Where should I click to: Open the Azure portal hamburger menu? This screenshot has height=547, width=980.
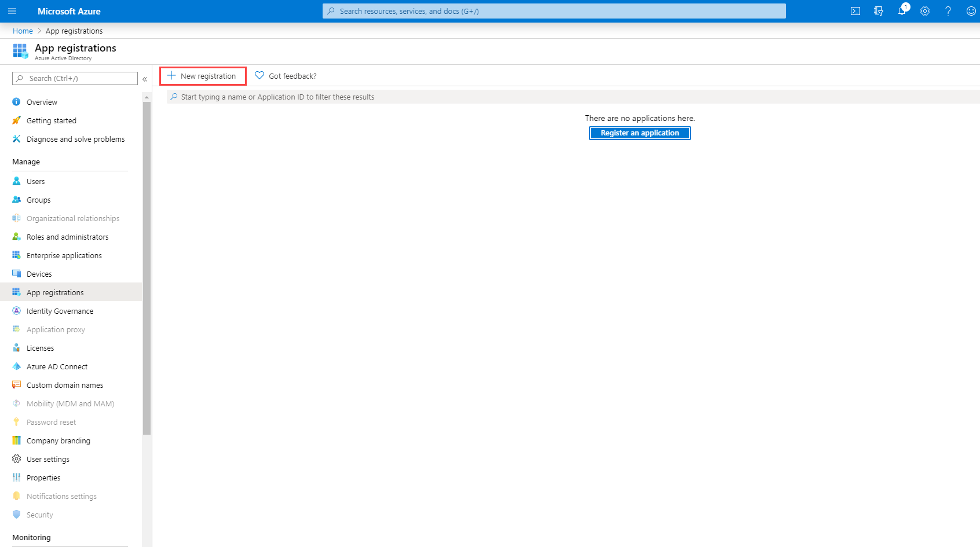tap(12, 11)
